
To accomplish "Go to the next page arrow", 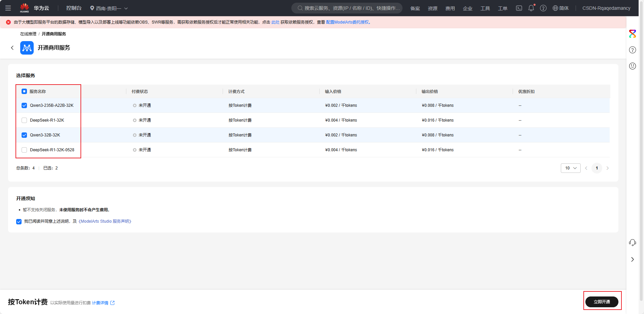I will click(x=608, y=168).
